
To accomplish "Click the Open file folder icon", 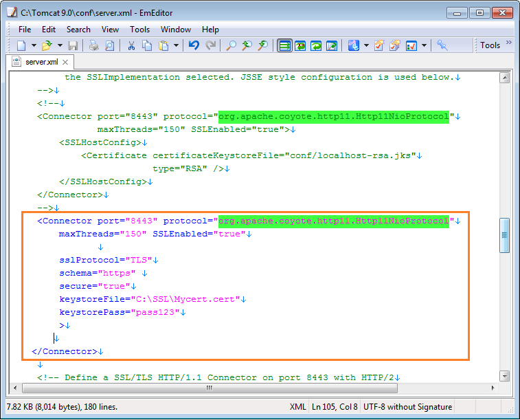I will [x=47, y=45].
